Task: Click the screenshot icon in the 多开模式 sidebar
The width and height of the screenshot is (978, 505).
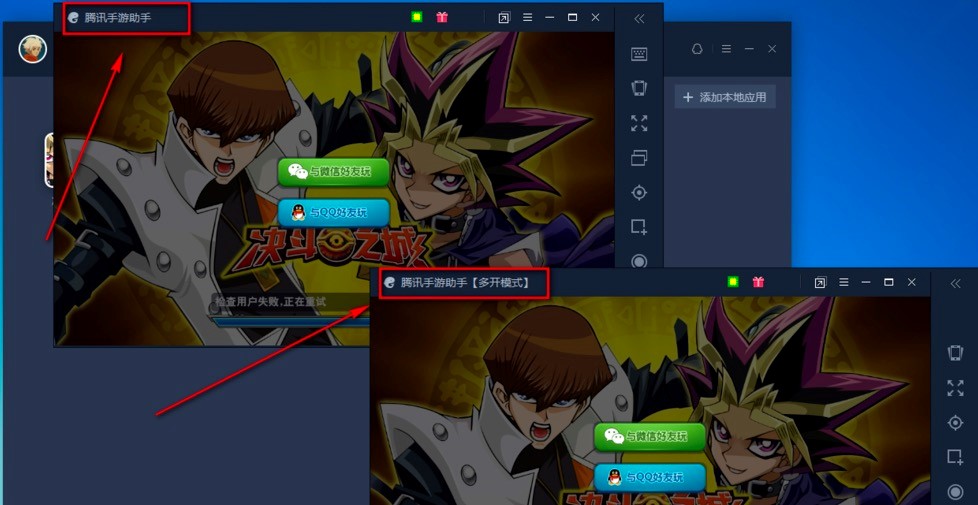Action: 955,457
